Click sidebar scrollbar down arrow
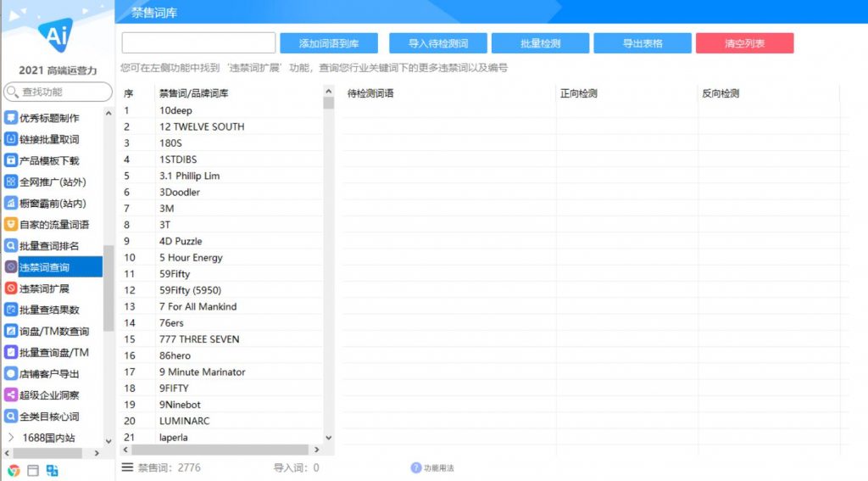 click(x=108, y=441)
